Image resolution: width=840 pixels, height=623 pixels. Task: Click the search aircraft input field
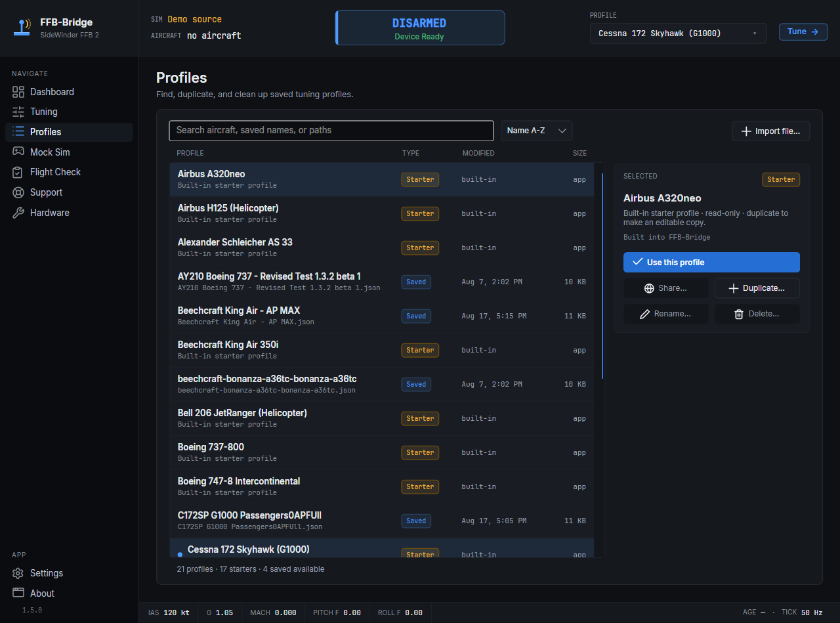331,131
